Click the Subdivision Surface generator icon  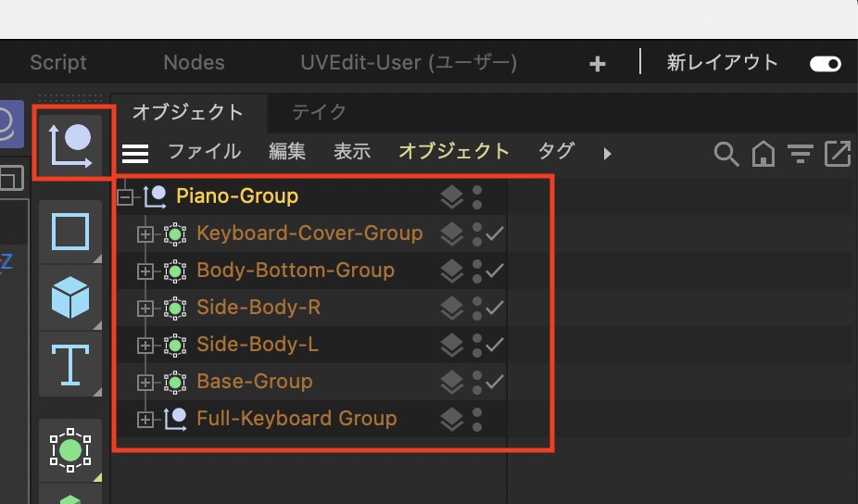tap(70, 450)
